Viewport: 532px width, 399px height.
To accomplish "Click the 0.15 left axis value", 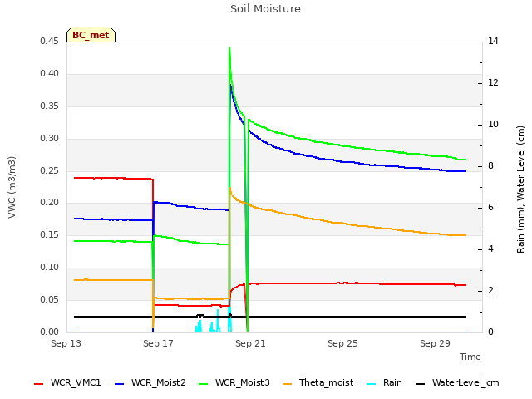I will pyautogui.click(x=50, y=234).
